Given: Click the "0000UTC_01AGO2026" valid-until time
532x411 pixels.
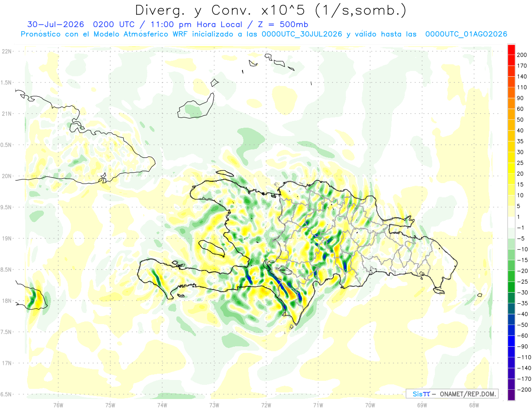Looking at the screenshot, I should [466, 34].
